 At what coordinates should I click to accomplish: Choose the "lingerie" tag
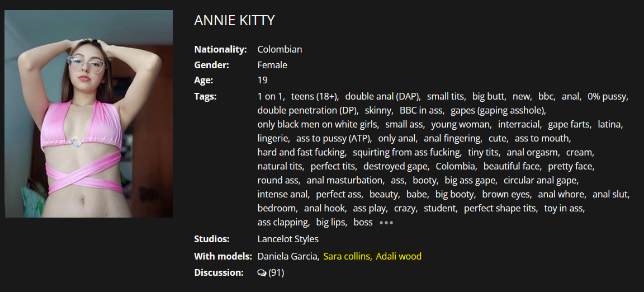tap(273, 138)
